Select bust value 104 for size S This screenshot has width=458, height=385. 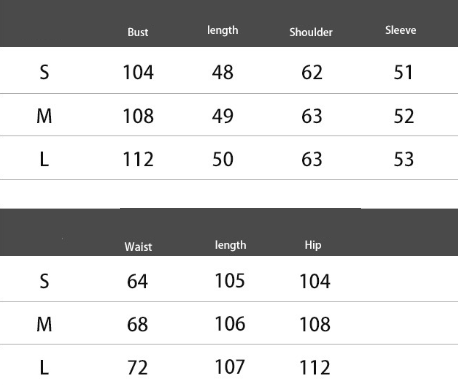(x=138, y=72)
